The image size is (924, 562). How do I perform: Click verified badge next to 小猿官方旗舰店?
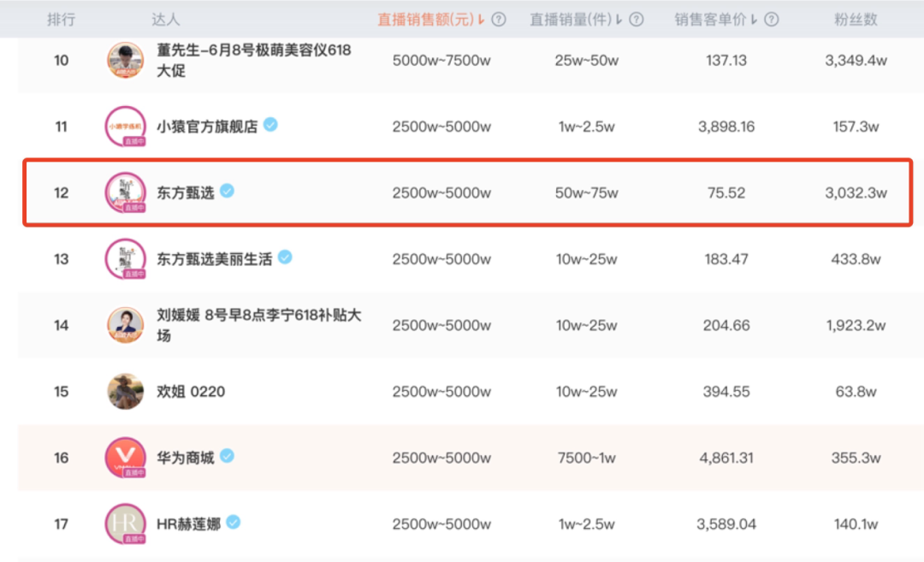pos(270,125)
